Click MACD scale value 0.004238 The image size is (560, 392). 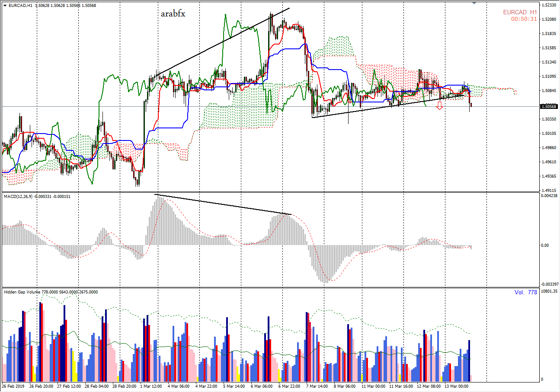pyautogui.click(x=549, y=196)
